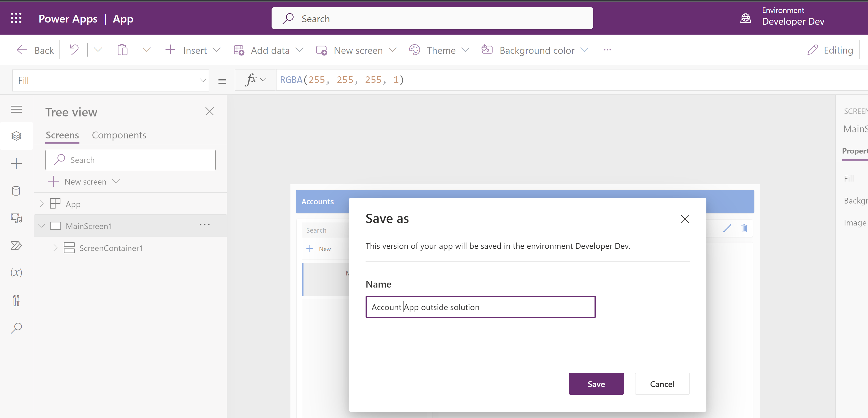The image size is (868, 418).
Task: Open the Media pane sidebar icon
Action: 16,218
